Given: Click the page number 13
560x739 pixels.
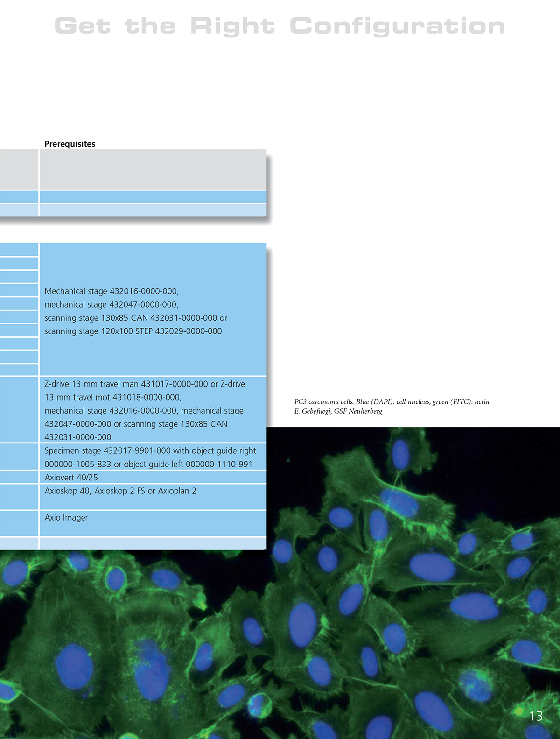Looking at the screenshot, I should (x=536, y=716).
